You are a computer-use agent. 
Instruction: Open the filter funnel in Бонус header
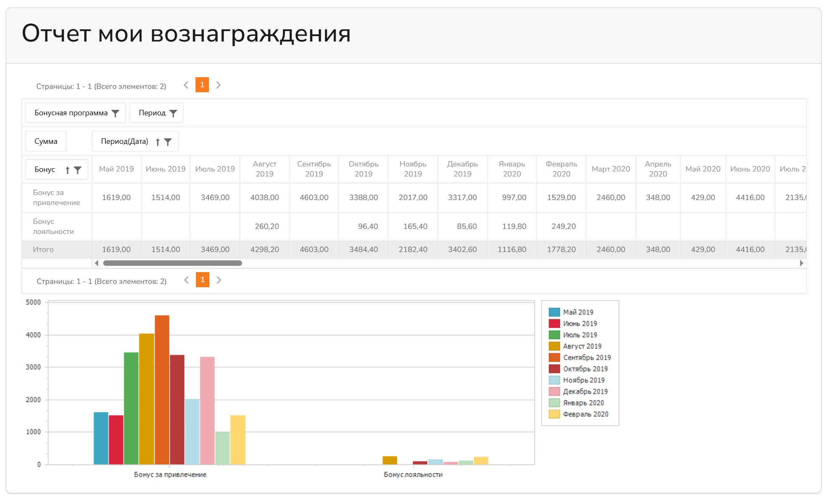click(x=78, y=169)
